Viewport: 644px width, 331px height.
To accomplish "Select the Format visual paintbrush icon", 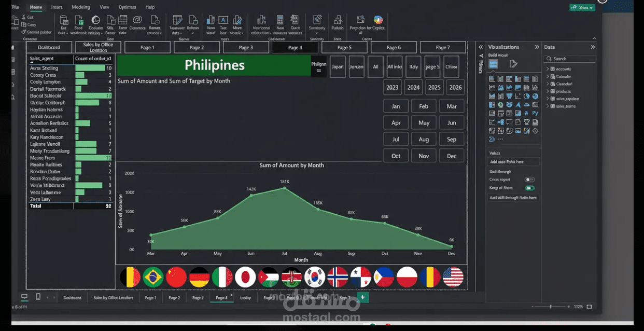I will pos(513,64).
